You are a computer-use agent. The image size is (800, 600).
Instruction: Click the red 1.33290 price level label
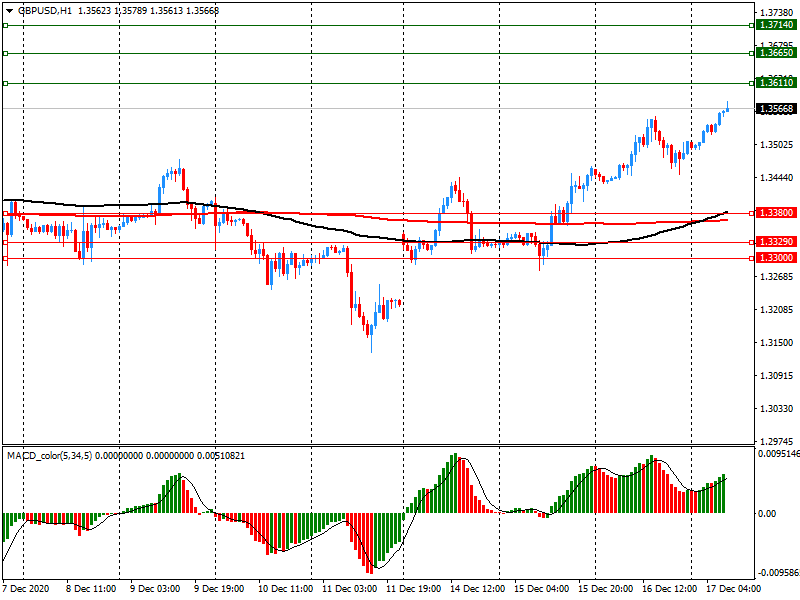tap(776, 242)
